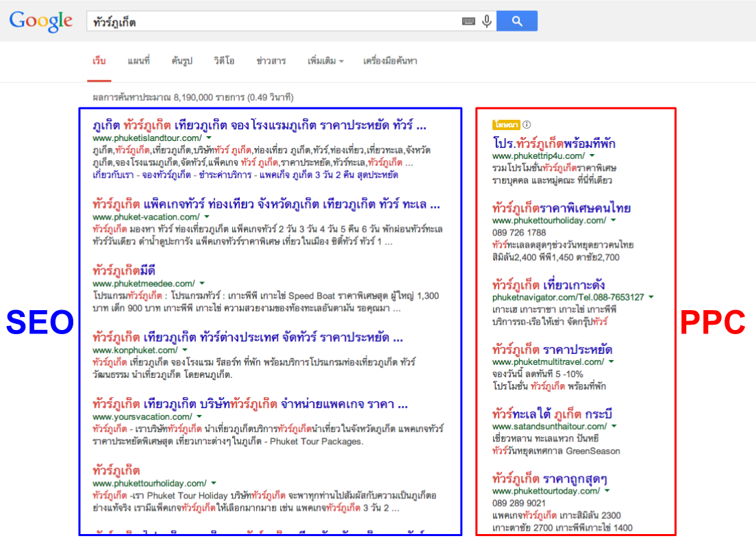Click URL text www.konphuket.com/
Screen dimensions: 756x545
(135, 351)
